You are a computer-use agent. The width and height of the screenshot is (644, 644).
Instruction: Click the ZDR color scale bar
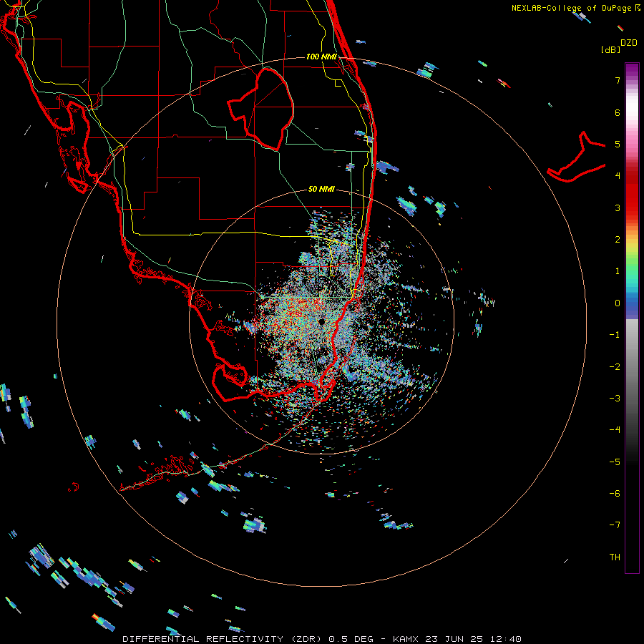[632, 318]
